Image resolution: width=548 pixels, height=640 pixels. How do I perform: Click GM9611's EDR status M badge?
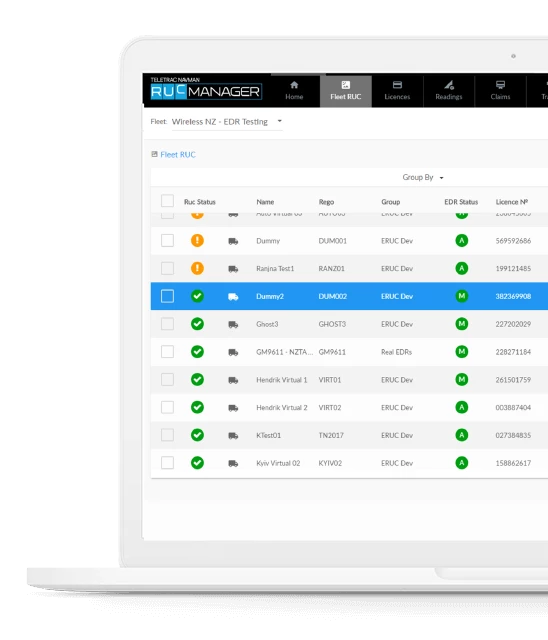pyautogui.click(x=461, y=351)
